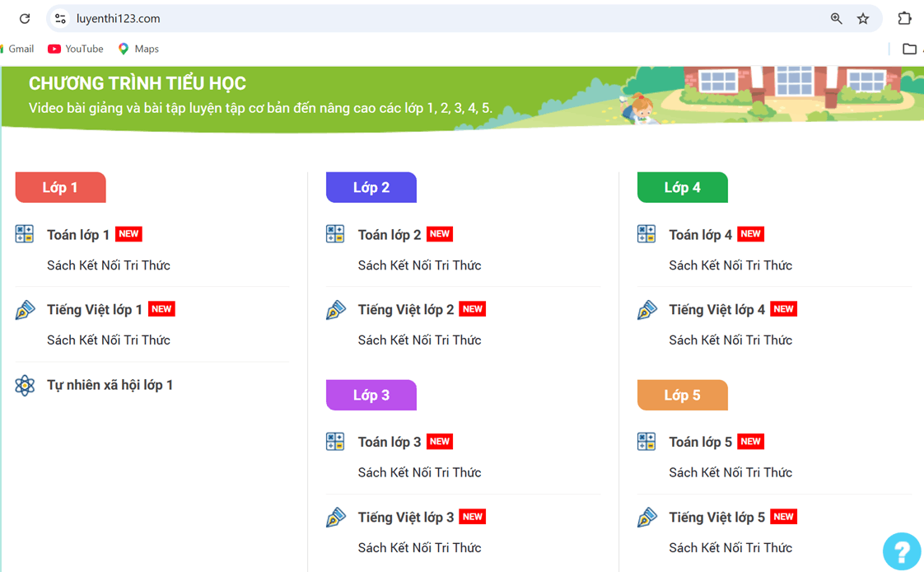The image size is (924, 572).
Task: Click the pen icon beside Tiếng Việt lớp 1
Action: [x=25, y=310]
